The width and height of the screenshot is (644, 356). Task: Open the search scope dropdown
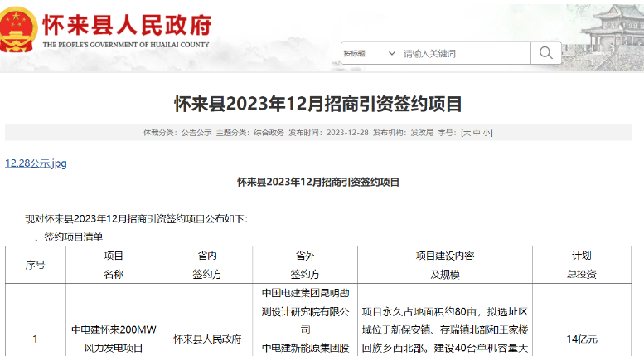pos(369,53)
